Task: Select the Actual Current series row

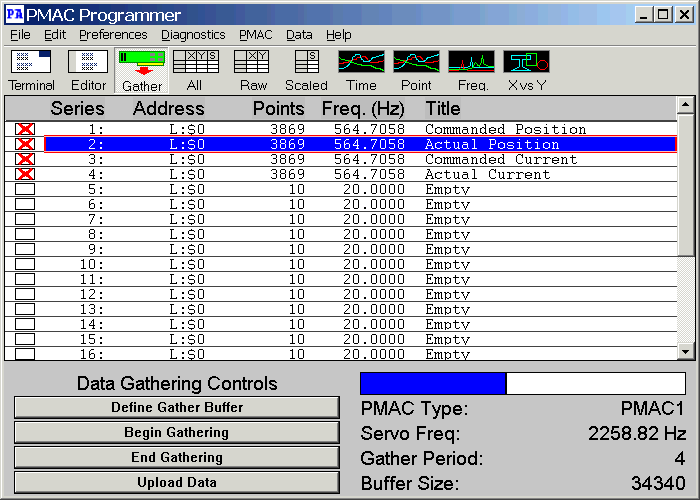Action: [360, 174]
